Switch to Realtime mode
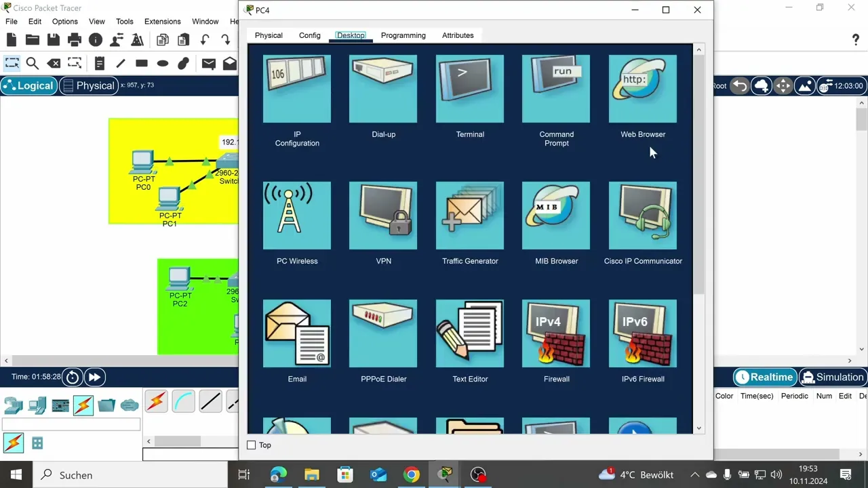Screen dimensions: 868x488 point(764,377)
